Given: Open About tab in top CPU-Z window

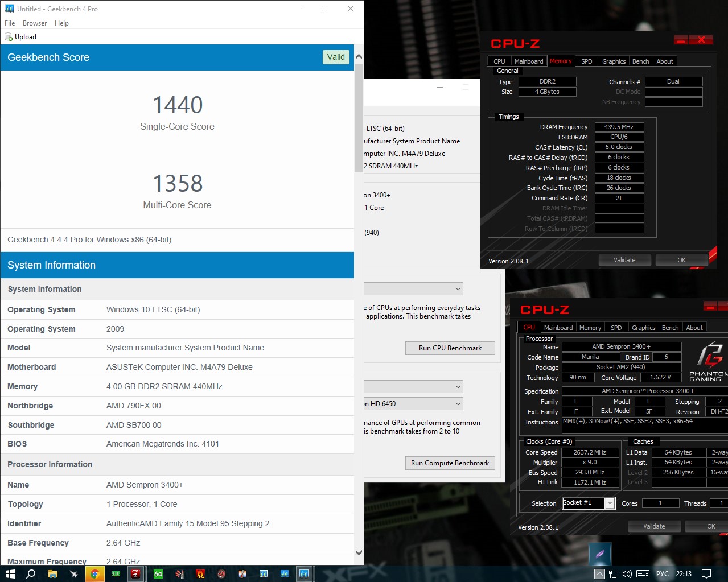Looking at the screenshot, I should pos(665,61).
